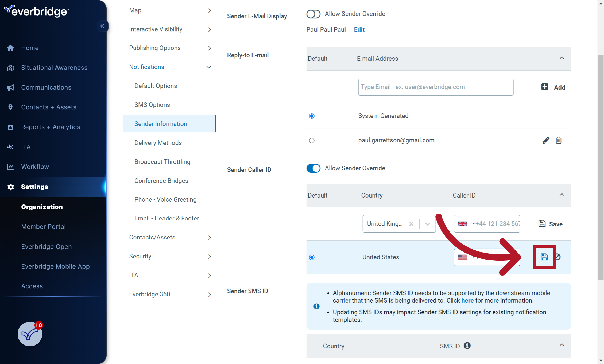This screenshot has height=364, width=604.
Task: Open the Everbridge assistant badge with 10 notifications
Action: pos(30,334)
